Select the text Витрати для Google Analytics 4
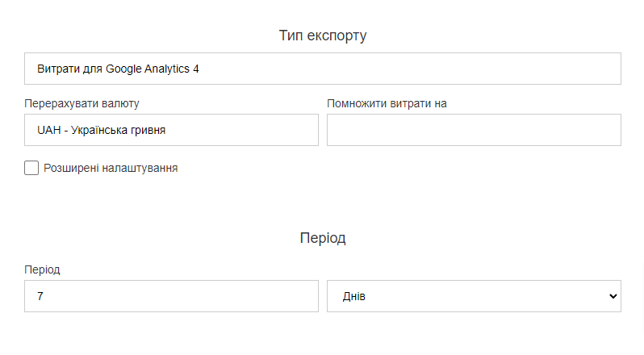 (x=118, y=69)
